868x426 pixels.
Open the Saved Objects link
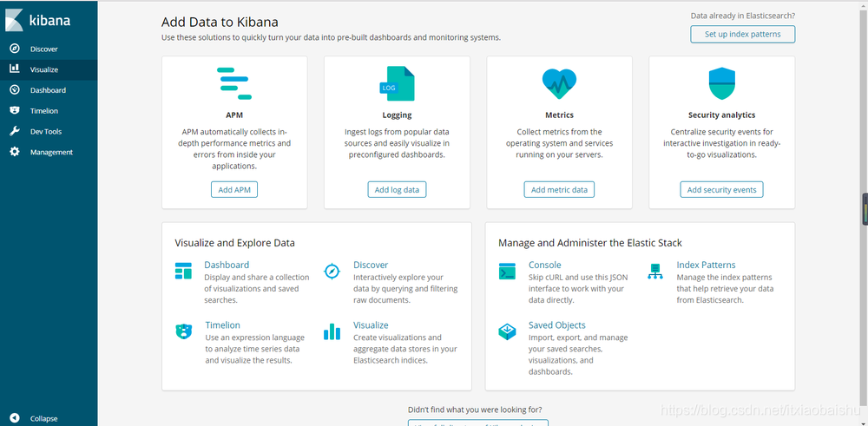click(x=557, y=324)
